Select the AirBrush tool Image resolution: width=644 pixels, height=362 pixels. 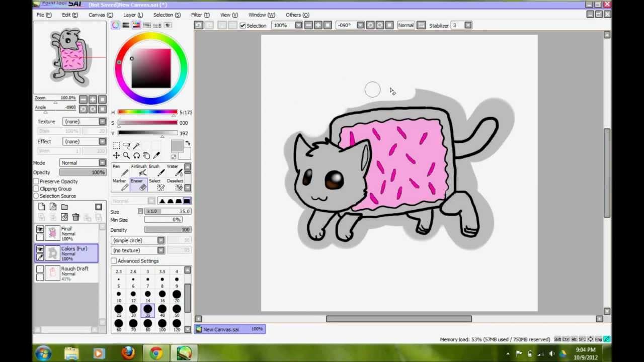tap(138, 170)
